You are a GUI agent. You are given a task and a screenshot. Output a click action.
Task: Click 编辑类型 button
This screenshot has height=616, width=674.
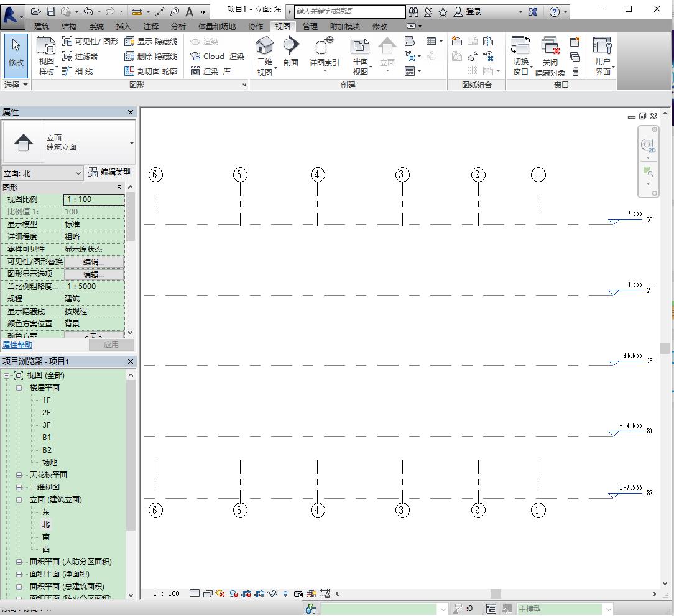(109, 172)
